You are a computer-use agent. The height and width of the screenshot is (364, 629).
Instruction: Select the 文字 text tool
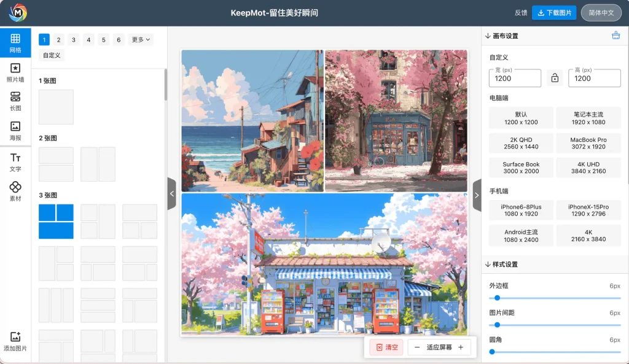coord(15,162)
